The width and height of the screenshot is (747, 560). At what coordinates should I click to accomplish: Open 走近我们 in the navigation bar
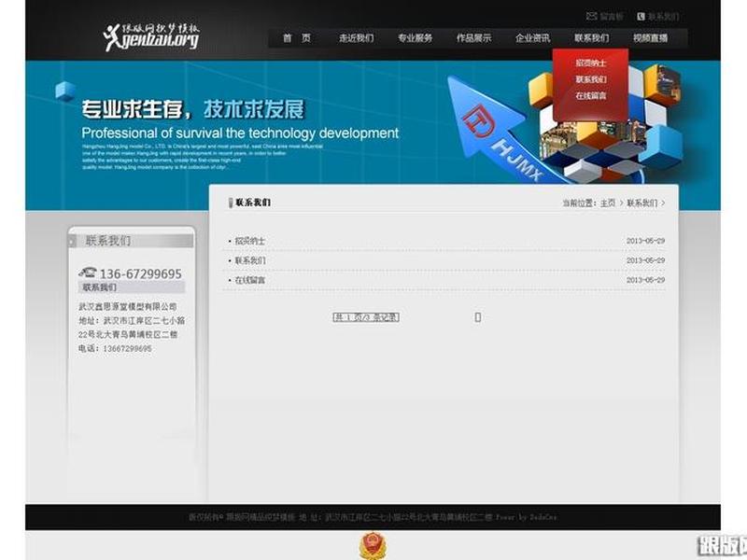[x=356, y=38]
